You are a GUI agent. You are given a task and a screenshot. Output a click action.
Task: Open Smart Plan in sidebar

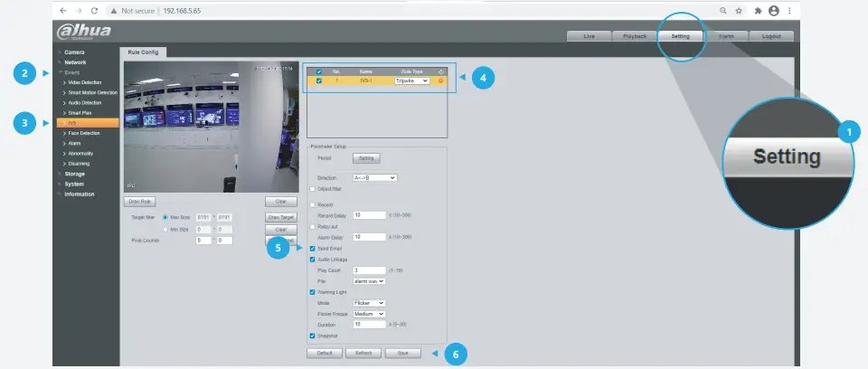tap(80, 113)
